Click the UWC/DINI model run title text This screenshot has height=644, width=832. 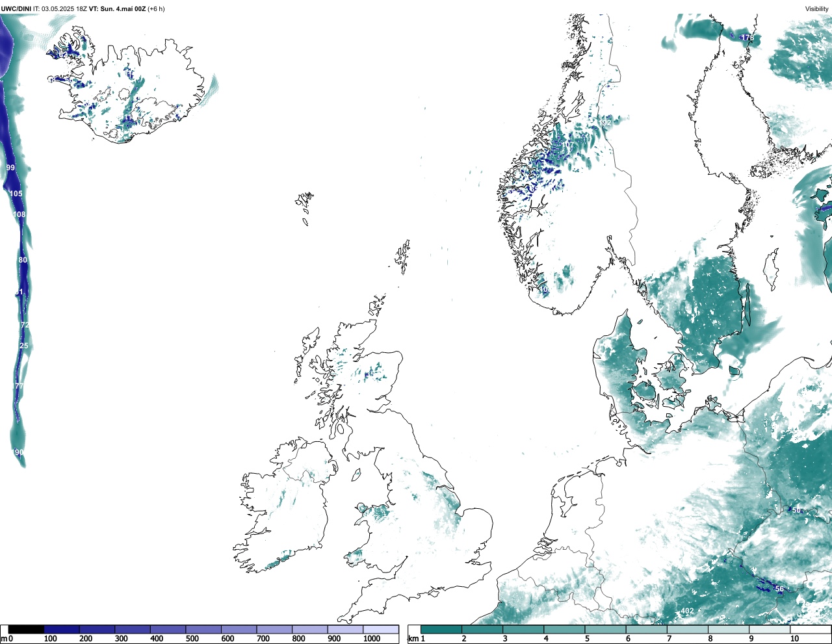[x=16, y=8]
